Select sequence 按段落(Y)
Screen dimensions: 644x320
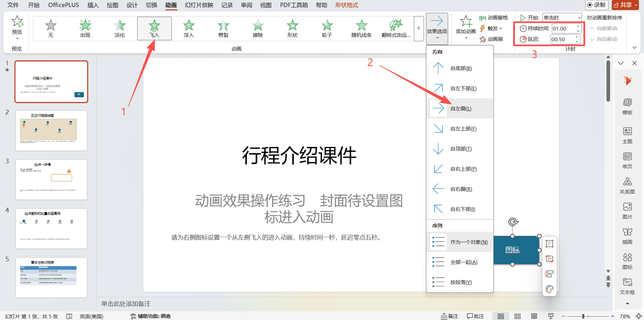point(460,282)
